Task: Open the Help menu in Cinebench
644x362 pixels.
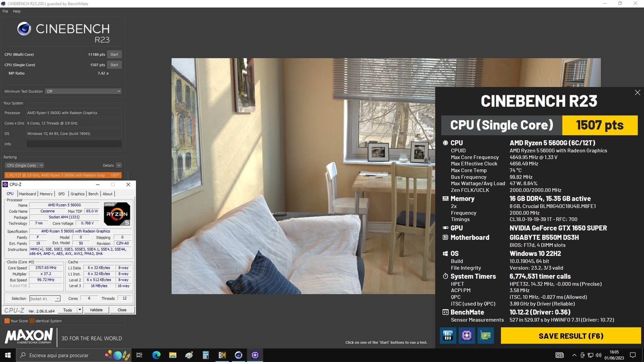Action: point(17,11)
